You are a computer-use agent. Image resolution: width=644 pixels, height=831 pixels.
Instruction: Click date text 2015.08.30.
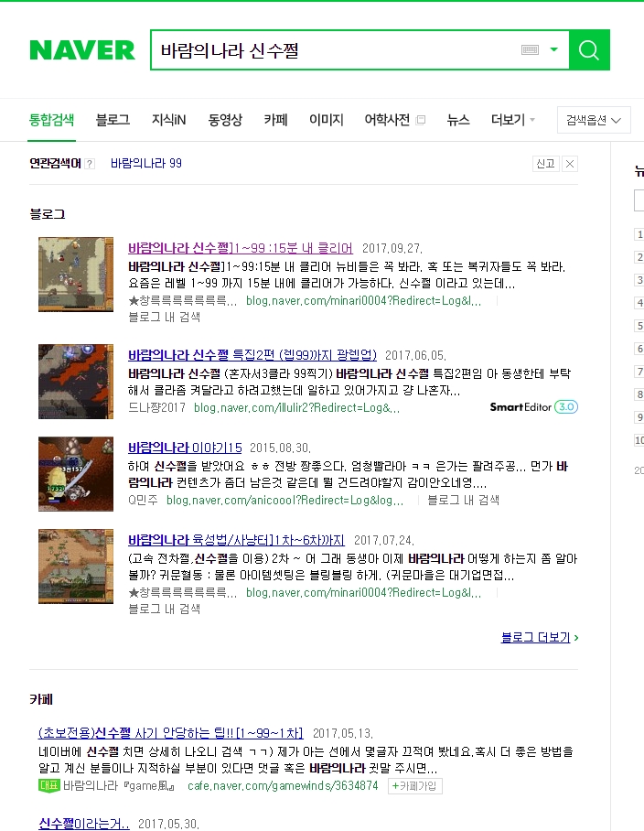[x=280, y=448]
